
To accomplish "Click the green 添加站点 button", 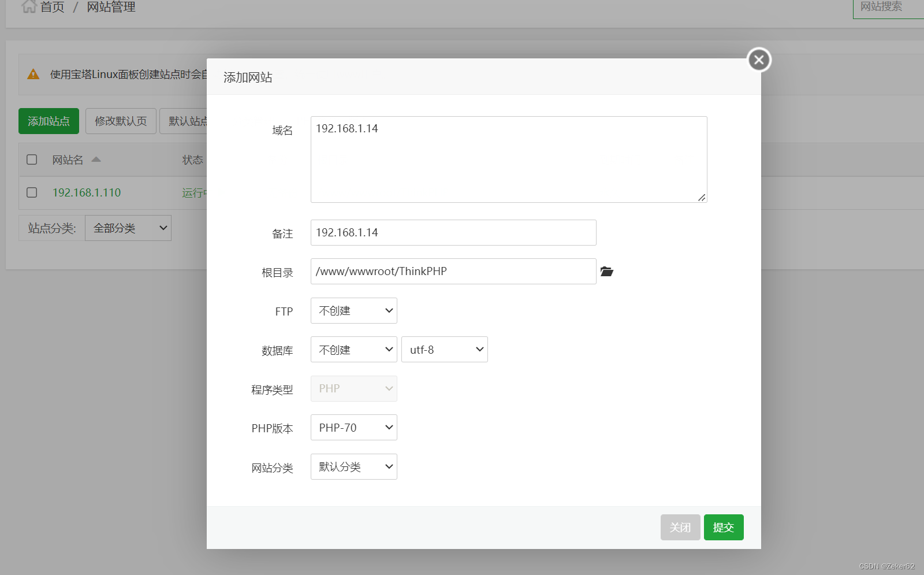I will point(49,121).
